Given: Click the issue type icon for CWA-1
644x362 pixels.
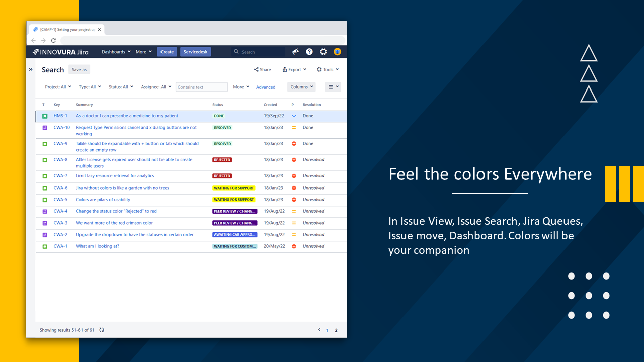Looking at the screenshot, I should 45,246.
